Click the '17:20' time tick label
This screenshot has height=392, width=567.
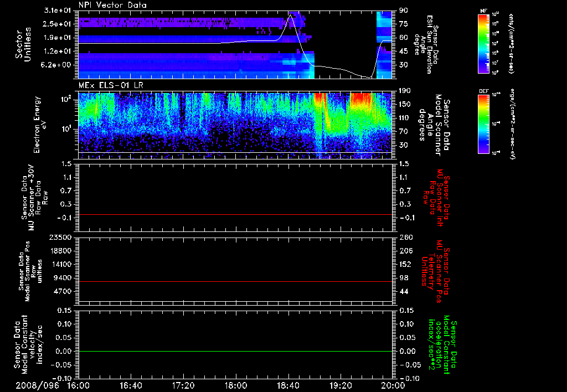[x=183, y=386]
